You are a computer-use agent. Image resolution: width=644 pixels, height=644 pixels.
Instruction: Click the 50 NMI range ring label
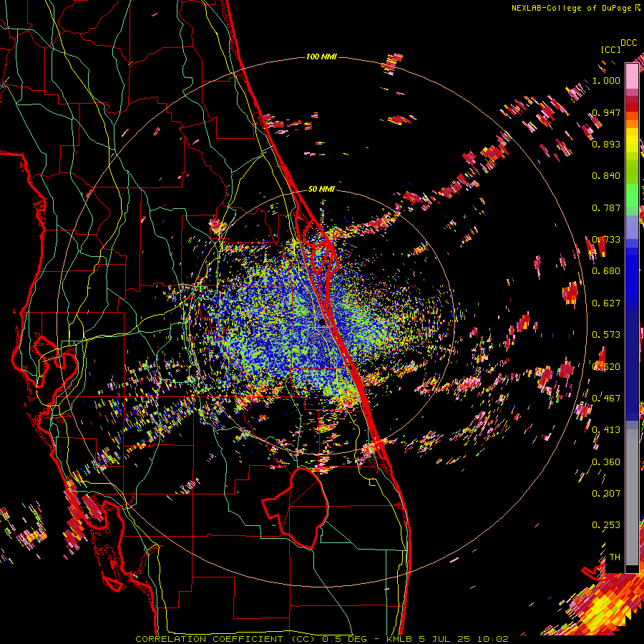pos(321,189)
